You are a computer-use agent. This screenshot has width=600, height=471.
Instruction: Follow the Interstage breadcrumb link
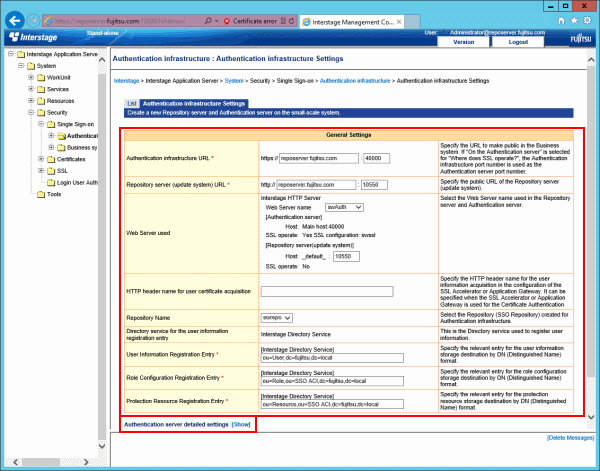(x=126, y=81)
